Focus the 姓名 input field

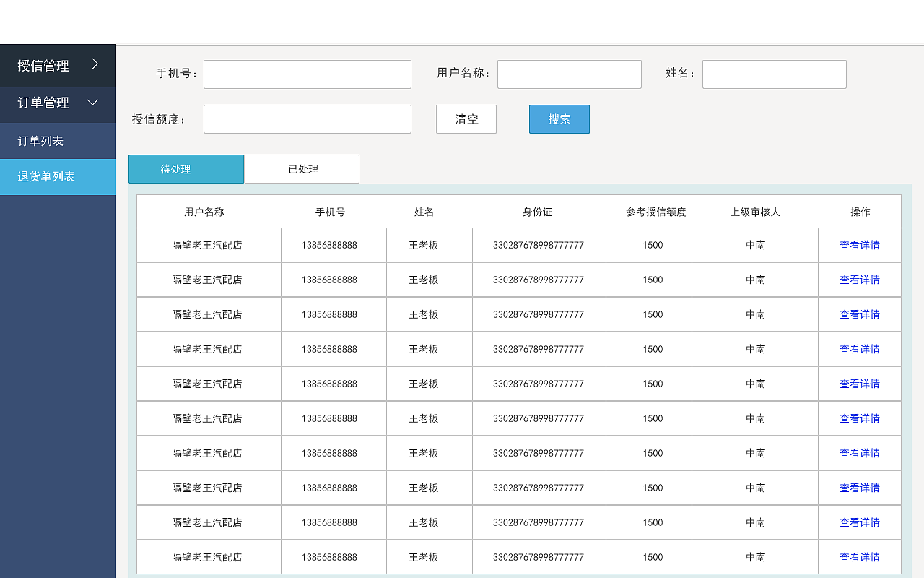775,74
